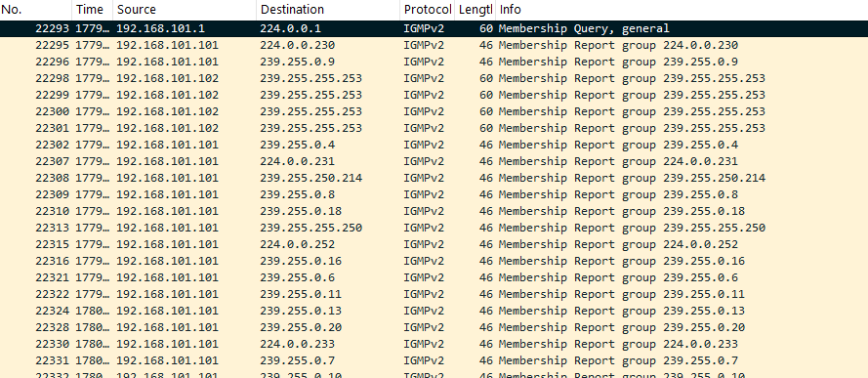Select packet 22313 row
This screenshot has height=378, width=868.
point(434,228)
